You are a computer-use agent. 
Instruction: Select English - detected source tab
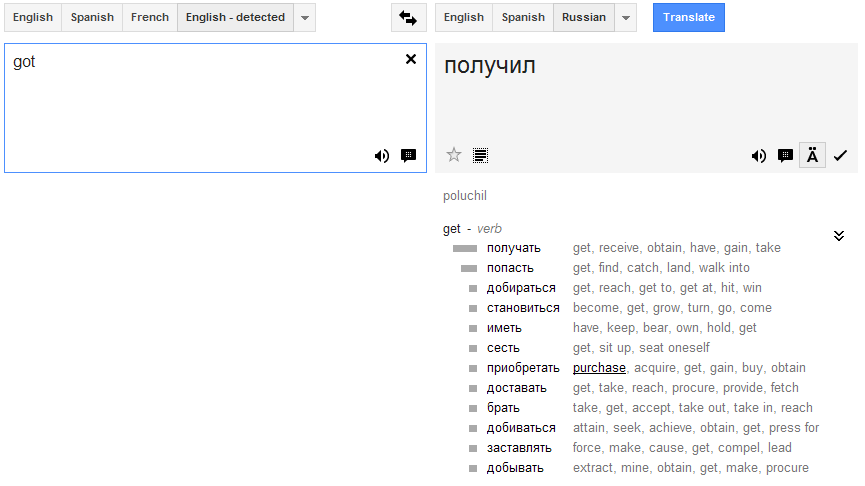tap(236, 18)
